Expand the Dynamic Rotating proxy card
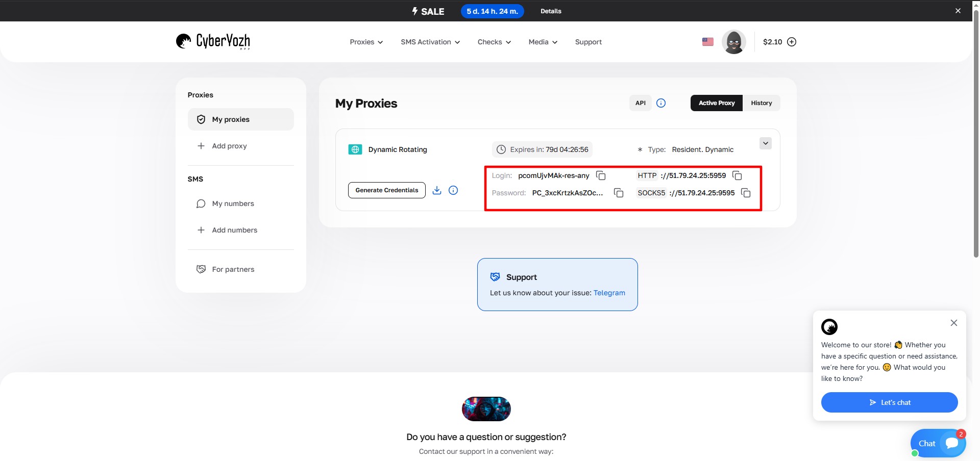This screenshot has height=461, width=980. (765, 143)
